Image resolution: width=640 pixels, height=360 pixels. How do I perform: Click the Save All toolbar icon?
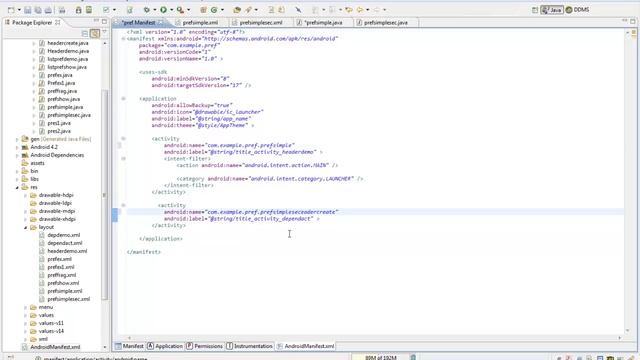click(38, 10)
